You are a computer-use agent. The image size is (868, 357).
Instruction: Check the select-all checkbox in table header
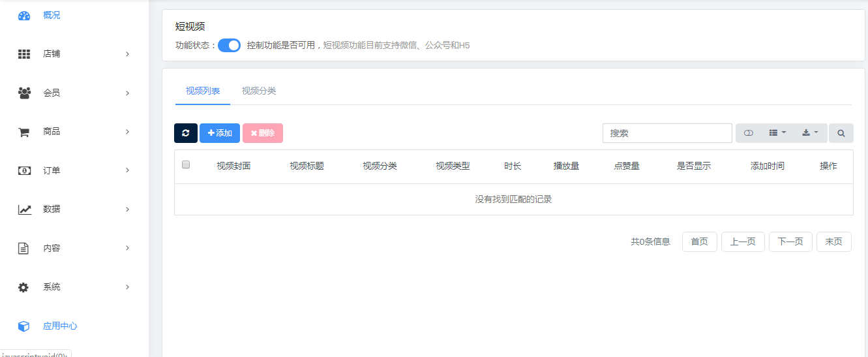186,164
